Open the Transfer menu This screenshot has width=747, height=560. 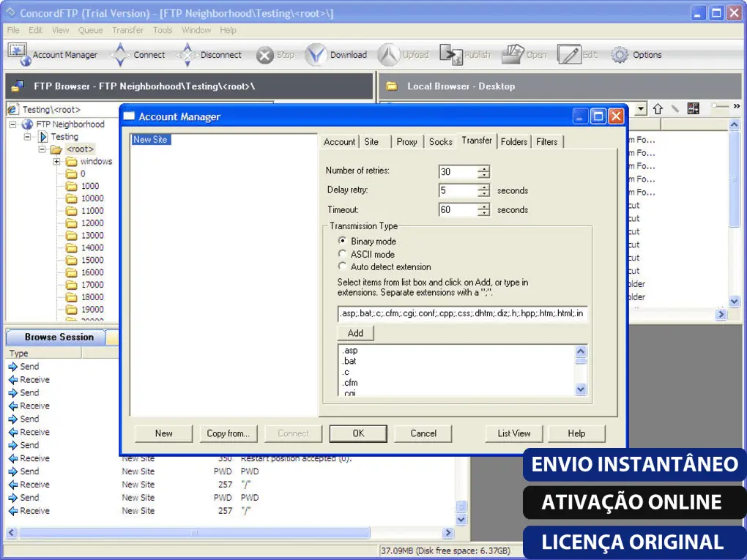pyautogui.click(x=127, y=30)
